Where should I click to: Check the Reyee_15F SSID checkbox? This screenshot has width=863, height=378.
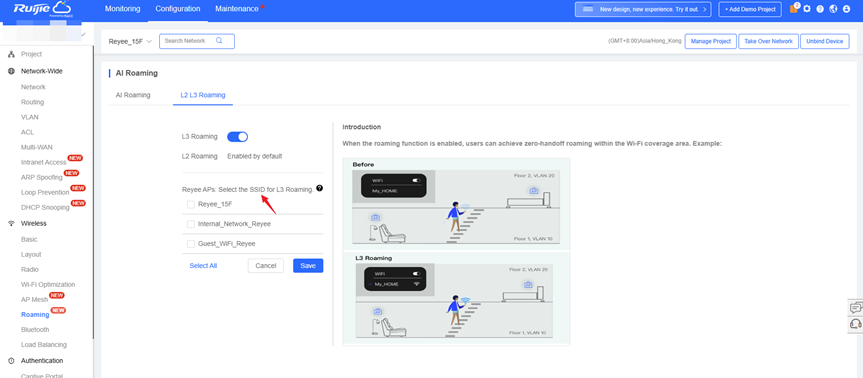coord(191,205)
